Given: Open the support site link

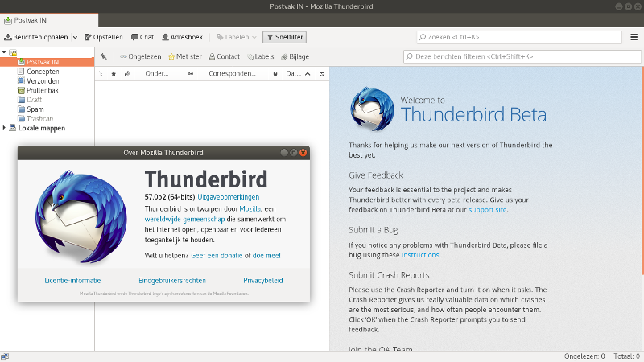Looking at the screenshot, I should pyautogui.click(x=488, y=210).
